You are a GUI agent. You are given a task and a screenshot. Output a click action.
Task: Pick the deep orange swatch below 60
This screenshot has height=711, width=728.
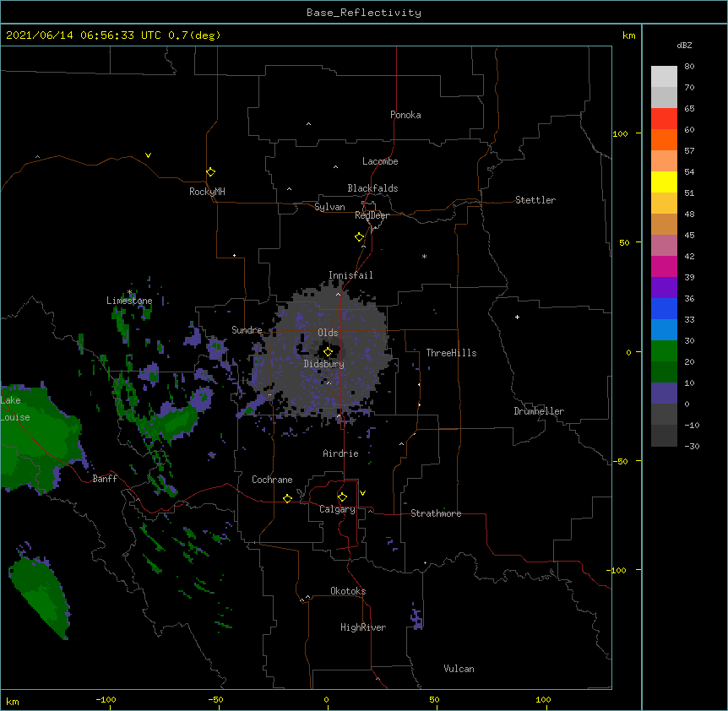point(664,139)
